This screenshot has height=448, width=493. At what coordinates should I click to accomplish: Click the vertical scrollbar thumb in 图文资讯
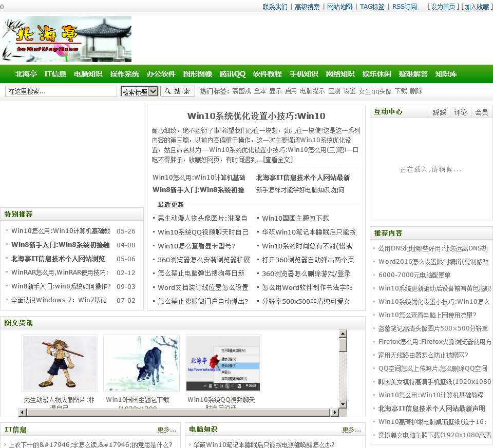tap(343, 345)
